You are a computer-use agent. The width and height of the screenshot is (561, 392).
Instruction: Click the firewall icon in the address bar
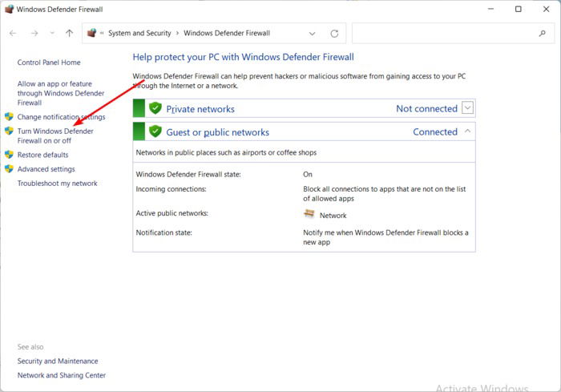click(x=92, y=33)
